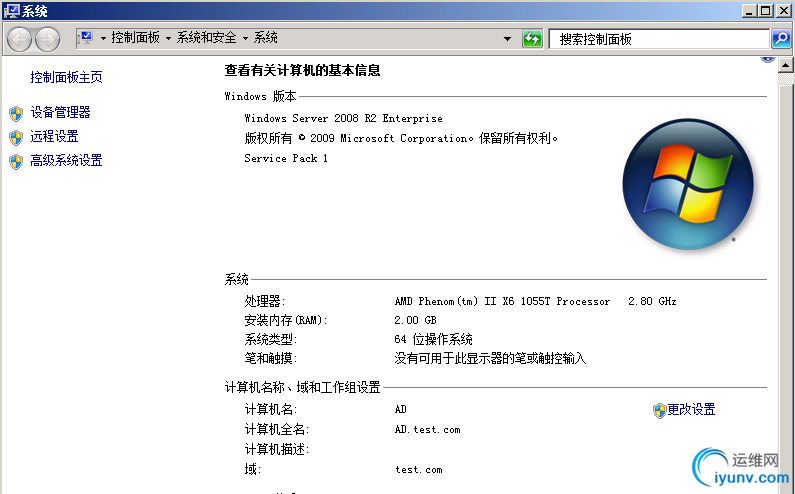Click the Forward navigation arrow button
Screen dimensions: 795x494
pyautogui.click(x=48, y=39)
